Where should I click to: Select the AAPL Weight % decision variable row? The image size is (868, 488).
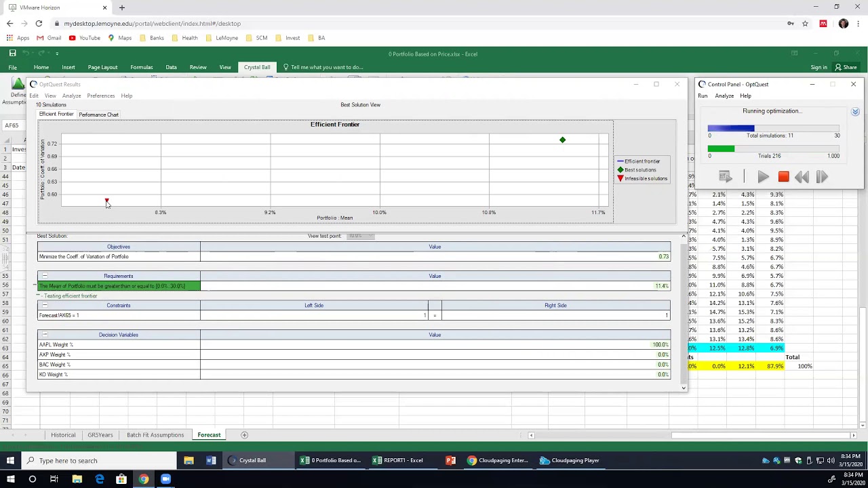pyautogui.click(x=354, y=345)
